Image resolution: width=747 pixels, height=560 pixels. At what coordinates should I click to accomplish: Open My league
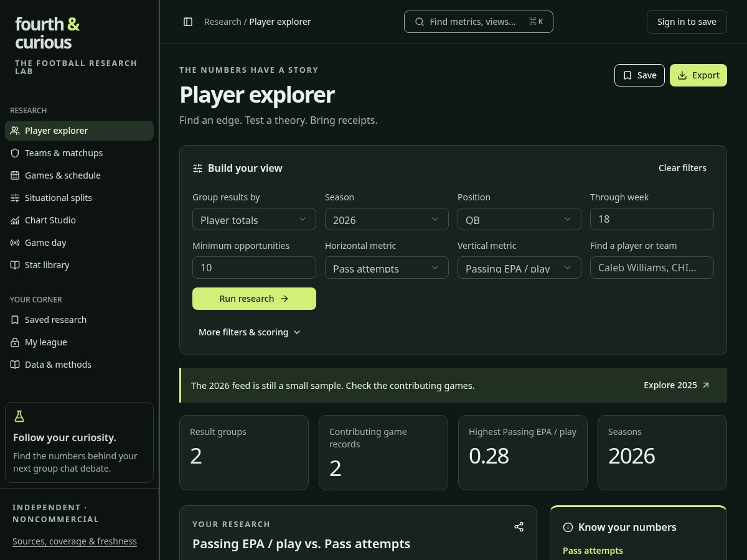79,342
